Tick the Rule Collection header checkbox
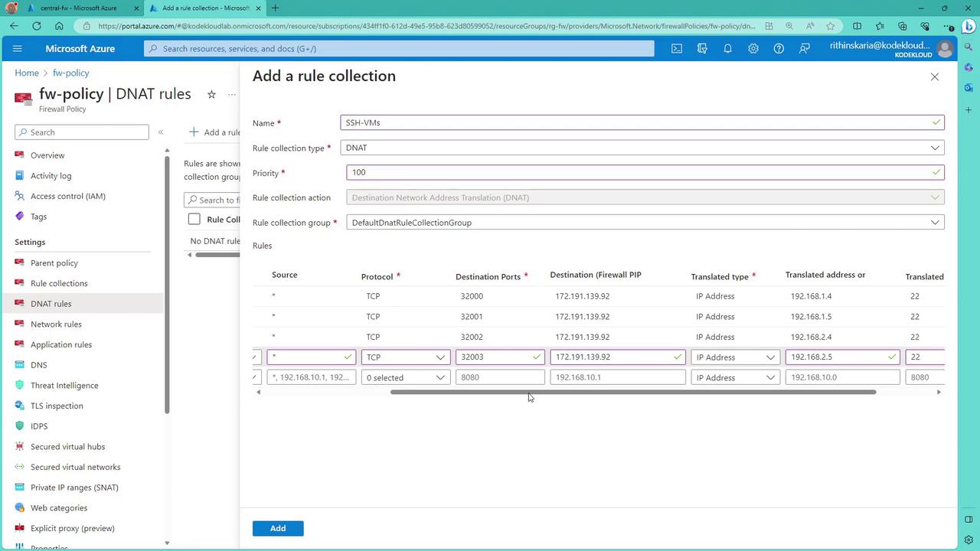Viewport: 980px width, 551px height. pos(194,220)
